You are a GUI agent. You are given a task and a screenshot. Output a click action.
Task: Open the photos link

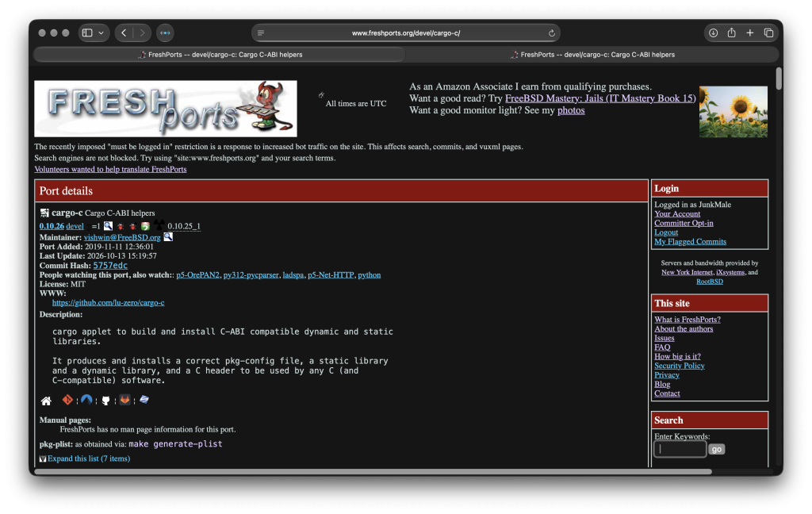(x=571, y=110)
